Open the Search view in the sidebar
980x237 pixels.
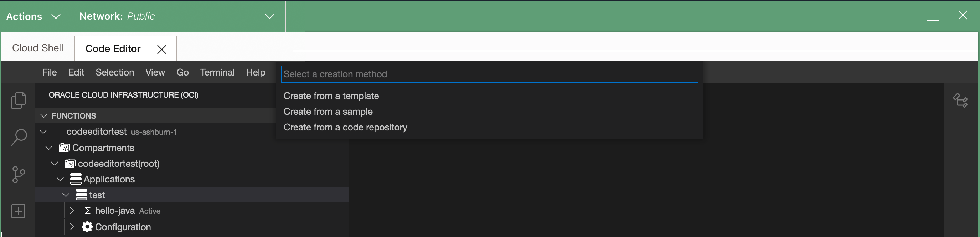coord(18,137)
